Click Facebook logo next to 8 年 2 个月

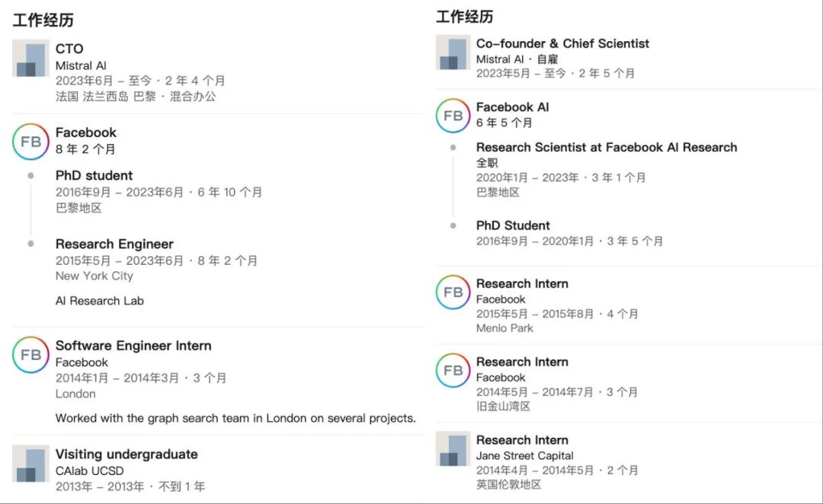pyautogui.click(x=30, y=142)
